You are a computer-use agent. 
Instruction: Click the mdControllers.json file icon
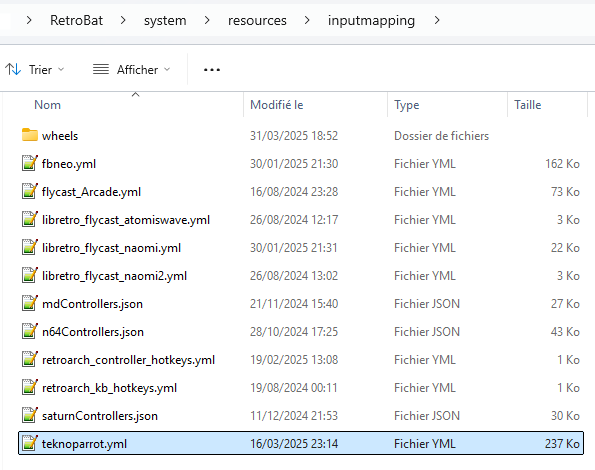(x=30, y=303)
